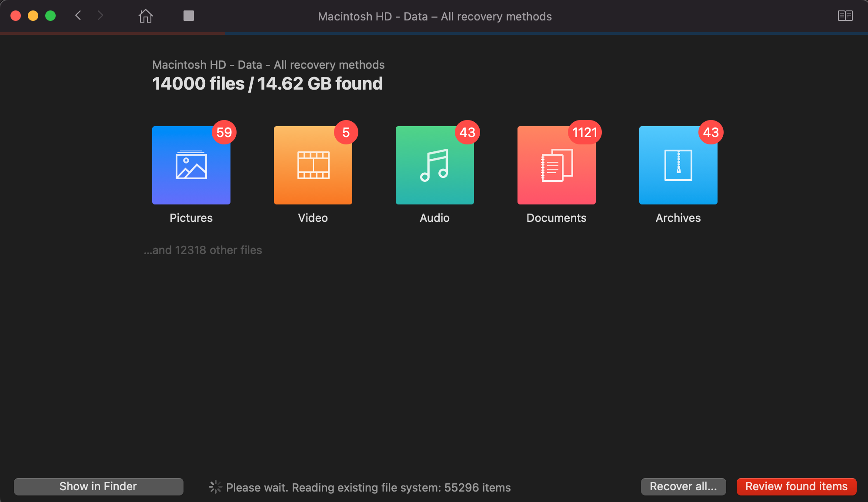Click the Review found items button
This screenshot has height=502, width=868.
[798, 486]
